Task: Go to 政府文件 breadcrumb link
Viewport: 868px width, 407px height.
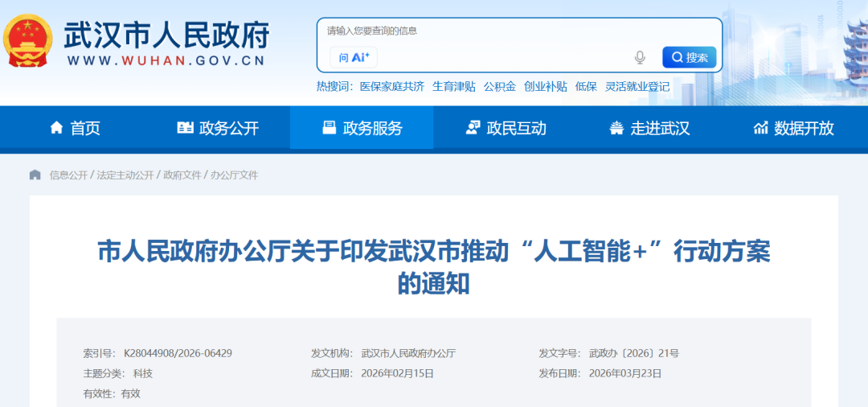Action: pos(182,175)
